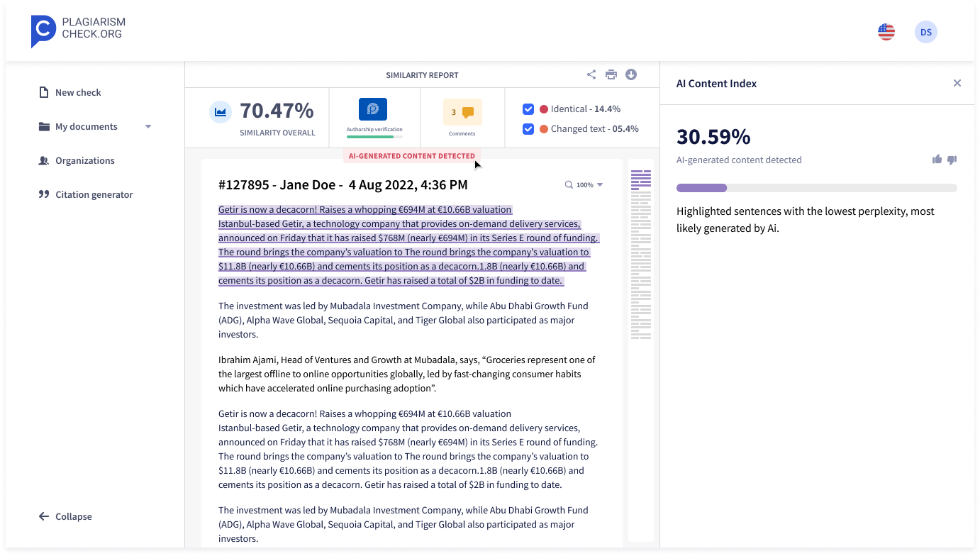Click the Collapse arrow icon

coord(44,516)
